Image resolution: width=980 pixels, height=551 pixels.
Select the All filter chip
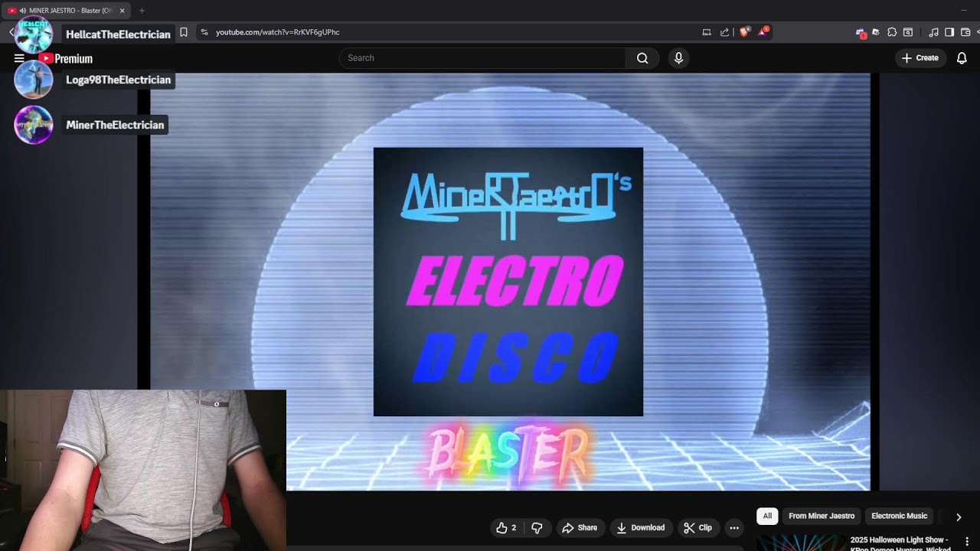[767, 516]
